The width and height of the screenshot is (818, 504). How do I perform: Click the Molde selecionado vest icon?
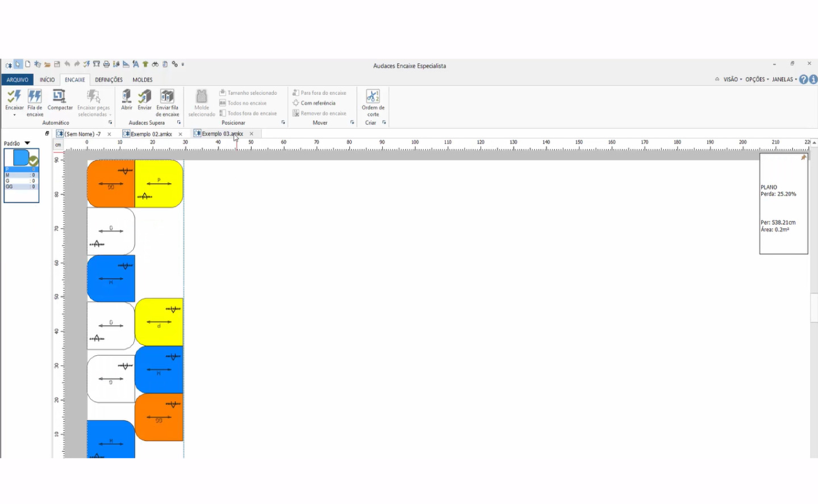[202, 96]
